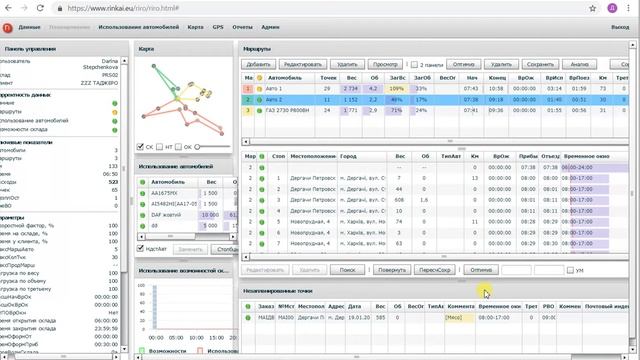Click the red Rinkai logo icon
Image resolution: width=640 pixels, height=360 pixels.
7,27
